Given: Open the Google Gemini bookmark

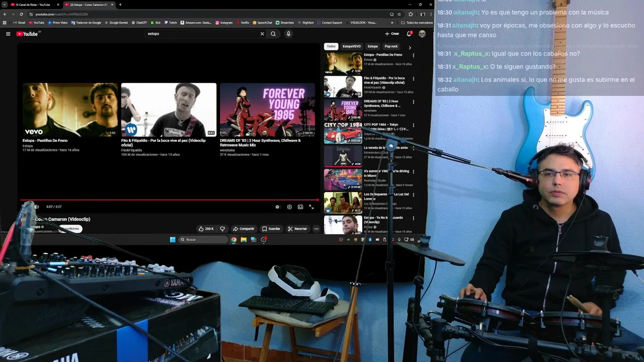Looking at the screenshot, I should click(116, 23).
